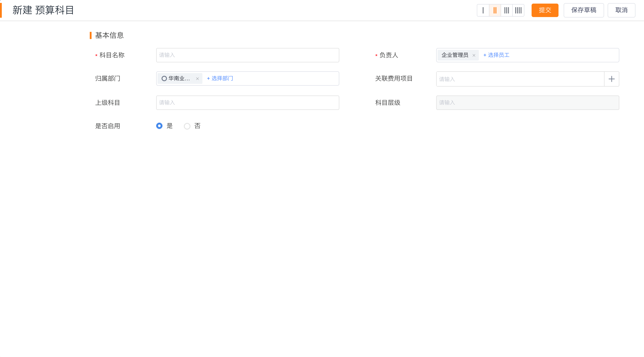Click the 企业管理员 tag text
This screenshot has height=357, width=644.
click(x=455, y=55)
